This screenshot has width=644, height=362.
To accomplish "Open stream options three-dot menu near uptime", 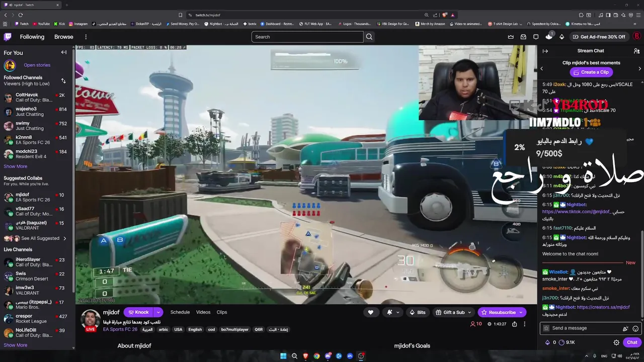I will click(525, 324).
